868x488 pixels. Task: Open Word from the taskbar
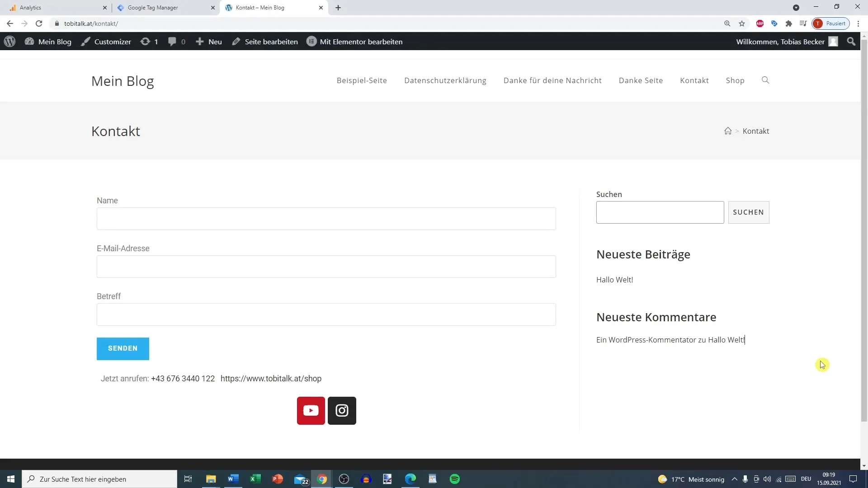(233, 479)
